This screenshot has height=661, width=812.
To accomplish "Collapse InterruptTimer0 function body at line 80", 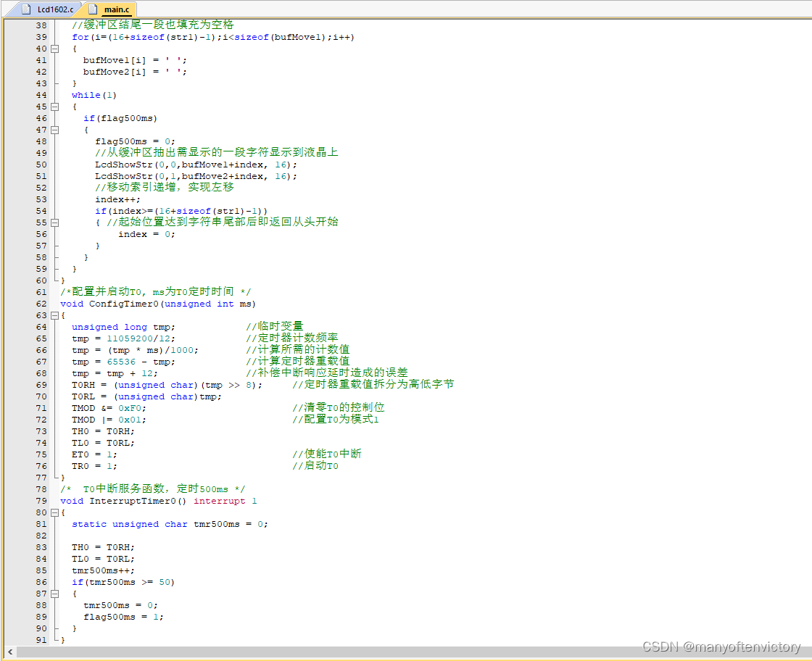I will point(55,512).
